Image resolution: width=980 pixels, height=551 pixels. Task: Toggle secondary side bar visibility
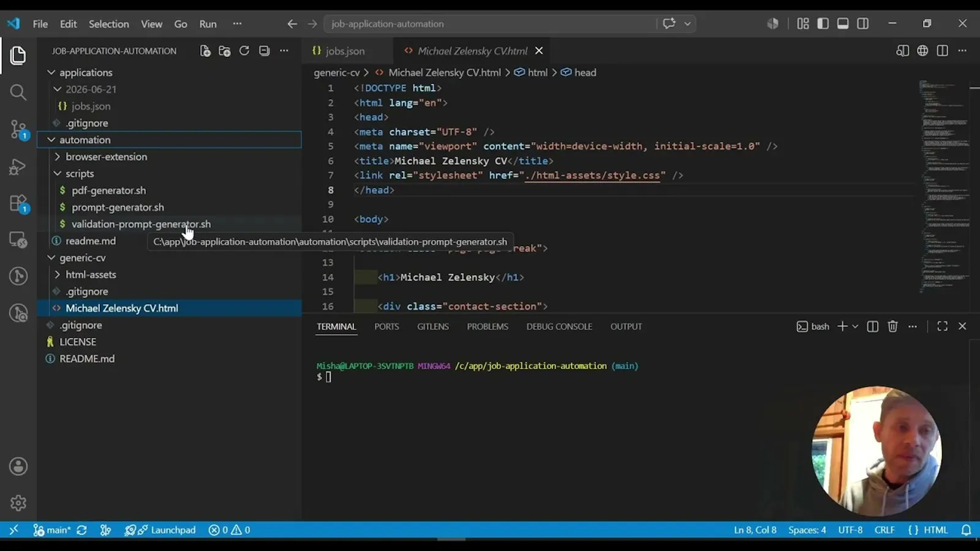click(863, 24)
